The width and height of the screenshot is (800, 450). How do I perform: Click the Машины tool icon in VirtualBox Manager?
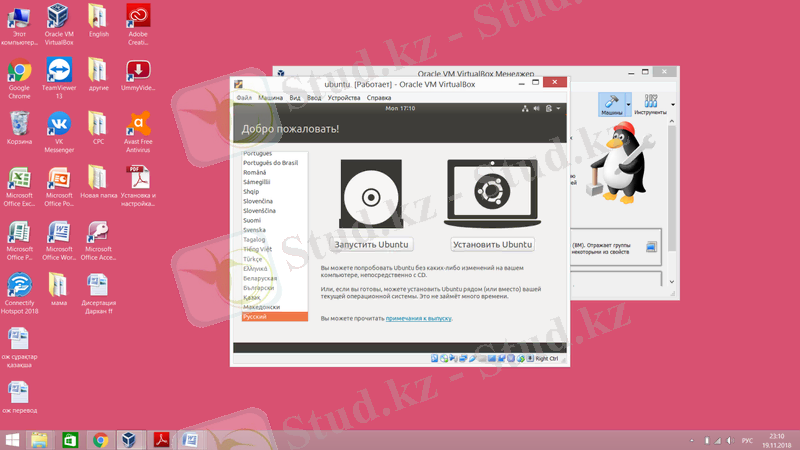coord(611,106)
